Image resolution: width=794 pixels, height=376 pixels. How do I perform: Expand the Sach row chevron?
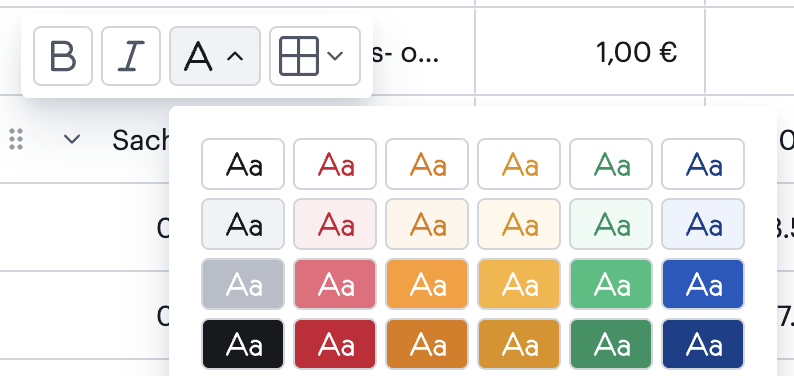point(72,139)
